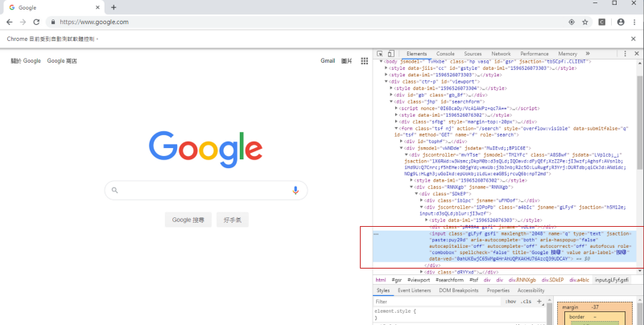Open the Google apps grid
Image resolution: width=644 pixels, height=325 pixels.
(x=365, y=61)
